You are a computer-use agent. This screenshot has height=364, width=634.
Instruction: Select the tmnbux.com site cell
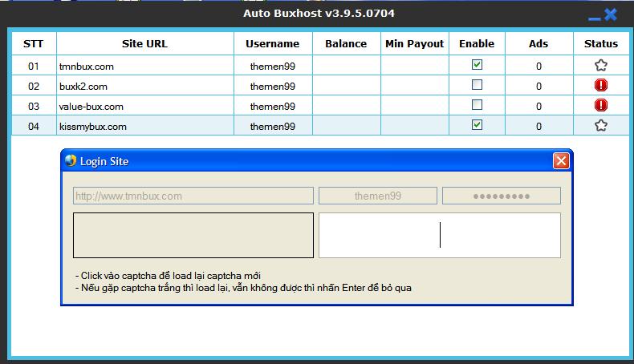144,66
